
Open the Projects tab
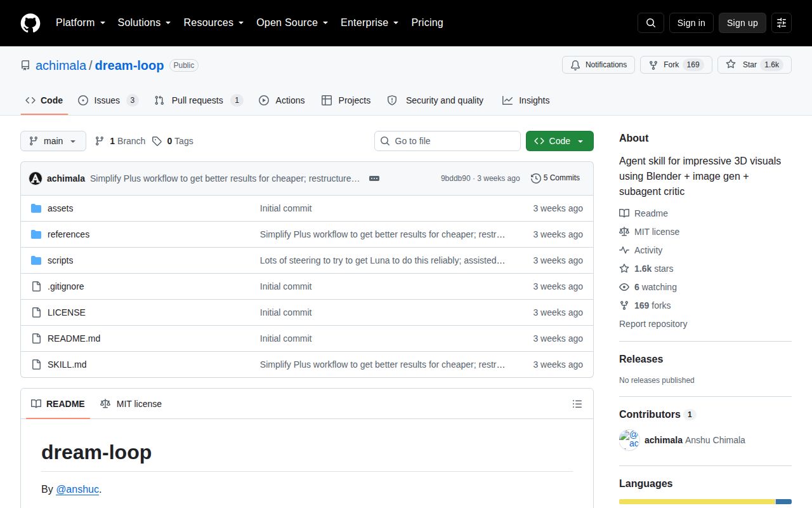click(x=346, y=100)
